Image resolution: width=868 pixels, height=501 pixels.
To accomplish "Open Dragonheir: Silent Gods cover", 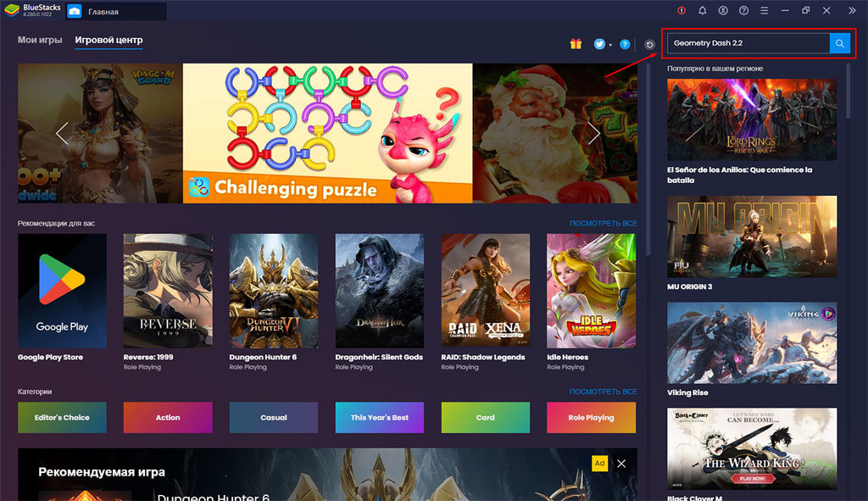I will tap(380, 291).
